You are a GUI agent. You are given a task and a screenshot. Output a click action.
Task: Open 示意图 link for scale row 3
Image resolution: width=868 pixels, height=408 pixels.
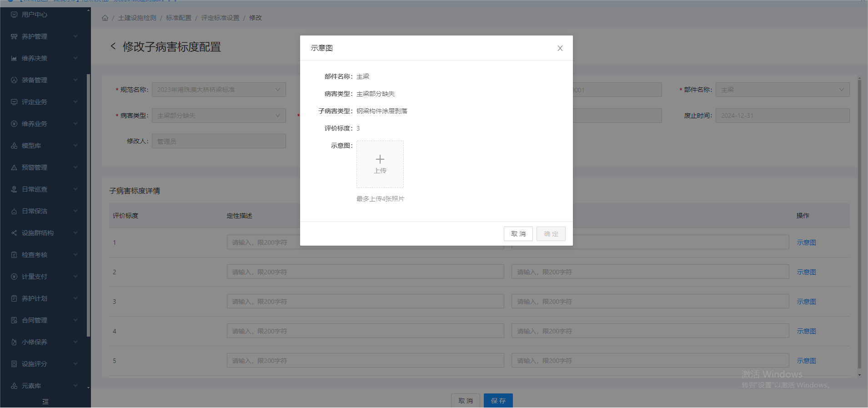[x=807, y=302]
